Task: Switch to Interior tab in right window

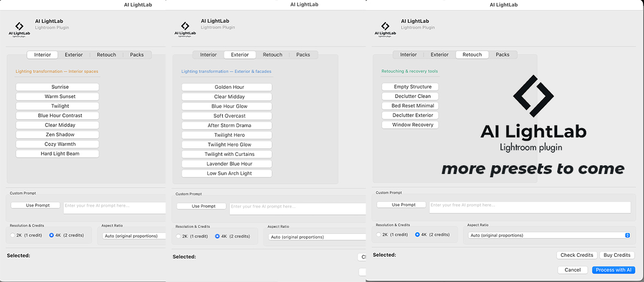Action: point(408,55)
